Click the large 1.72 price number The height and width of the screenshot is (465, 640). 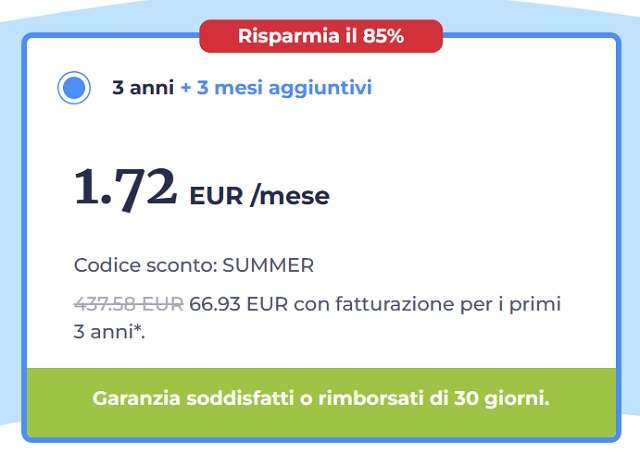[x=126, y=188]
